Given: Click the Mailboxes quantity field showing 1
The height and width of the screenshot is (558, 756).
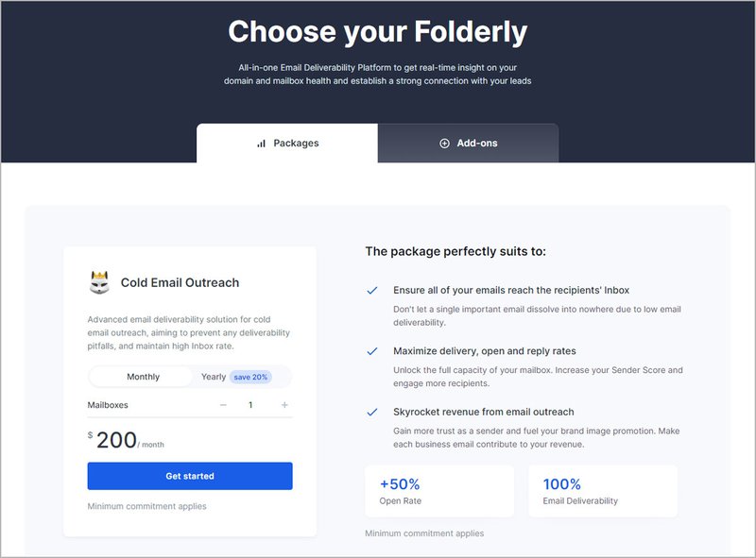Looking at the screenshot, I should pos(251,404).
